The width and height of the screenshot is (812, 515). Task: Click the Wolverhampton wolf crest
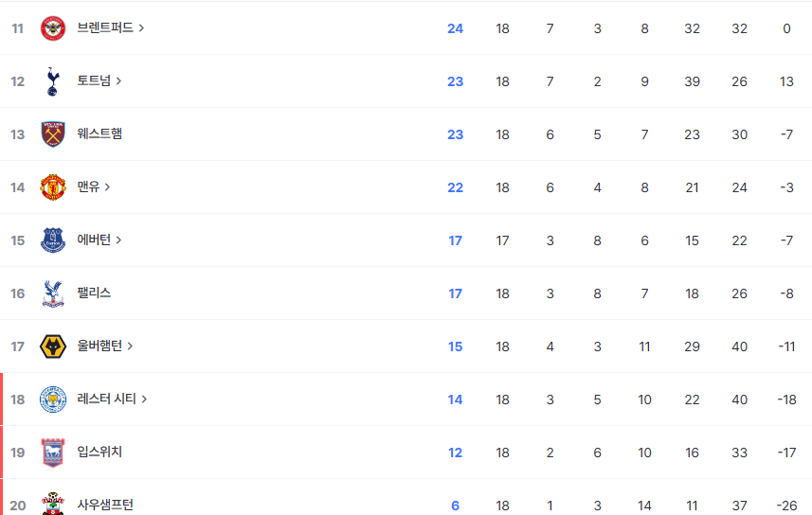pyautogui.click(x=53, y=346)
